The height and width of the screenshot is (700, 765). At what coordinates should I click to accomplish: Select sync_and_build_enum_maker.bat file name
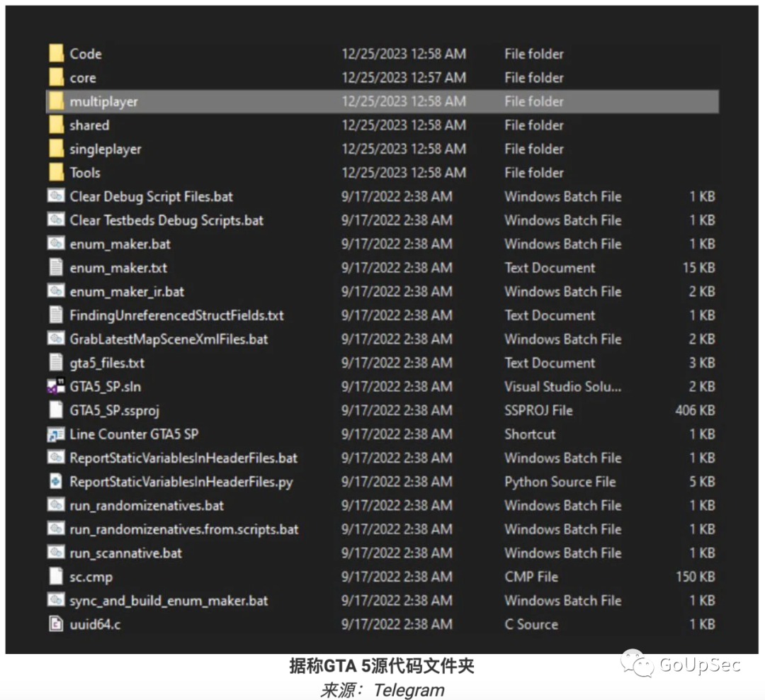click(x=169, y=601)
